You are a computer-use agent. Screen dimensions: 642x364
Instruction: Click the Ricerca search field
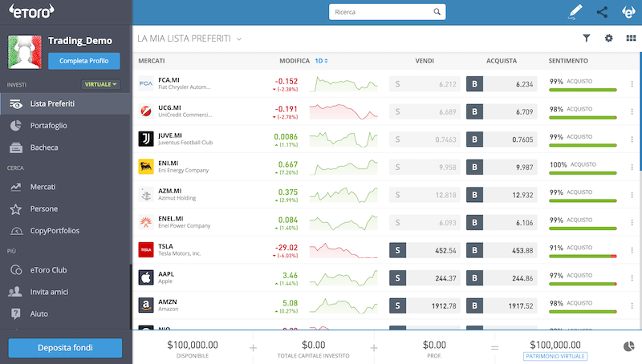pos(387,12)
